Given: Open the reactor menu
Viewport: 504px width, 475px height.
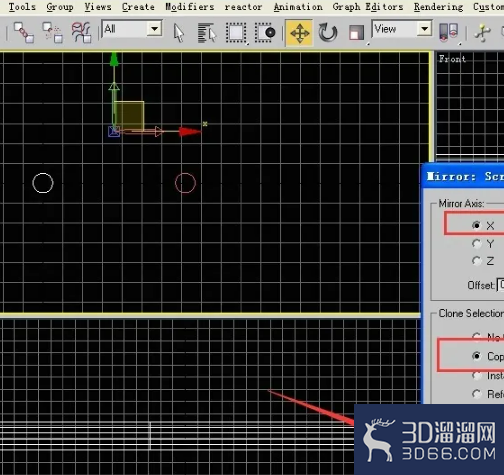Looking at the screenshot, I should [243, 7].
